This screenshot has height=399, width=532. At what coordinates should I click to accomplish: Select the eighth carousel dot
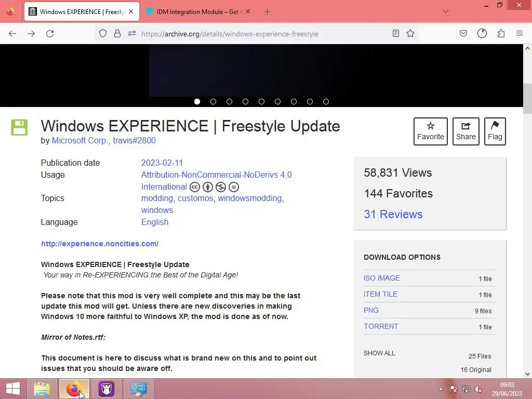pyautogui.click(x=310, y=101)
